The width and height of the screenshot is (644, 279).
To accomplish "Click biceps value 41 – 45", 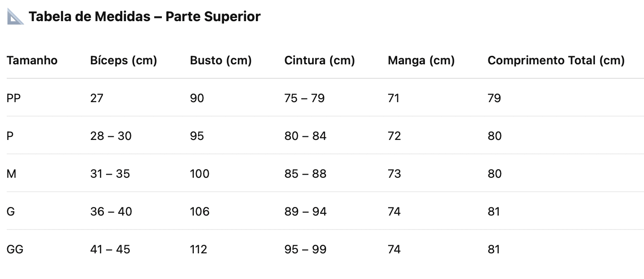I will tap(110, 249).
